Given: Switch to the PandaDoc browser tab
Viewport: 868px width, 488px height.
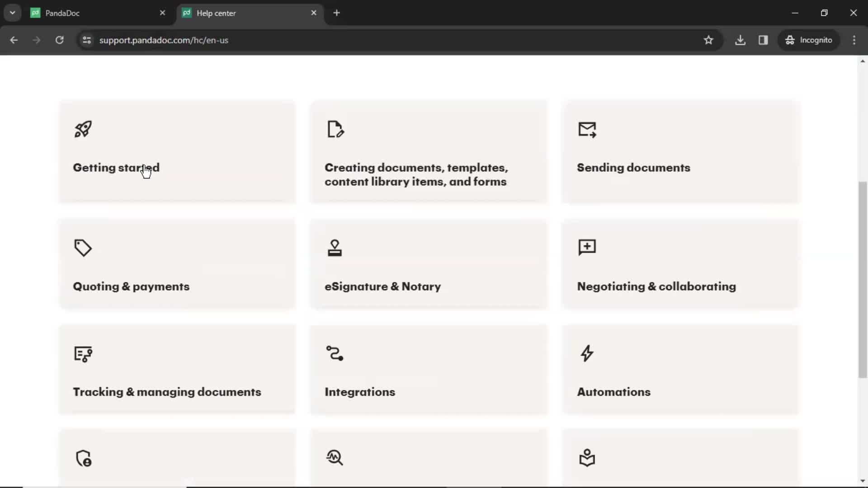Looking at the screenshot, I should click(x=99, y=13).
